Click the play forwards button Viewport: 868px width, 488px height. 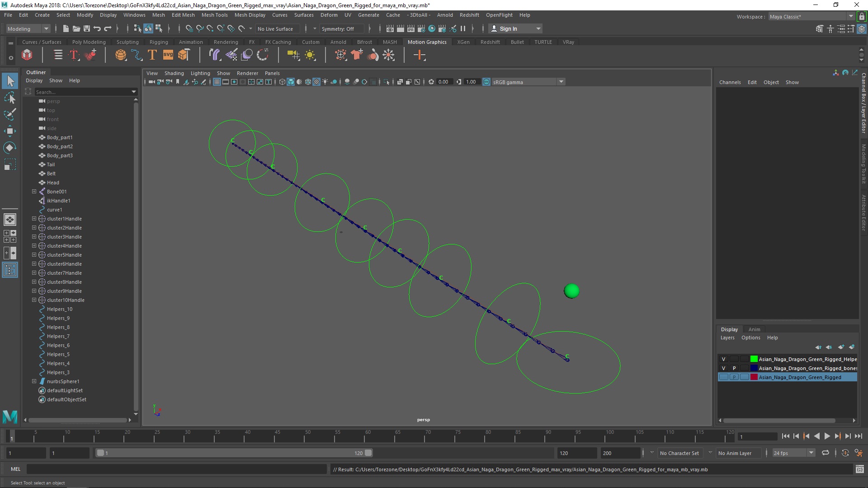[827, 436]
